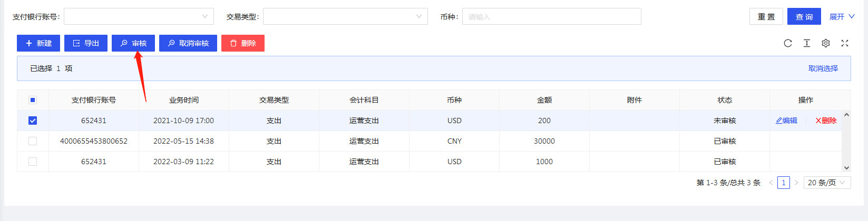The image size is (868, 221).
Task: Expand more filters via 展开
Action: (842, 17)
